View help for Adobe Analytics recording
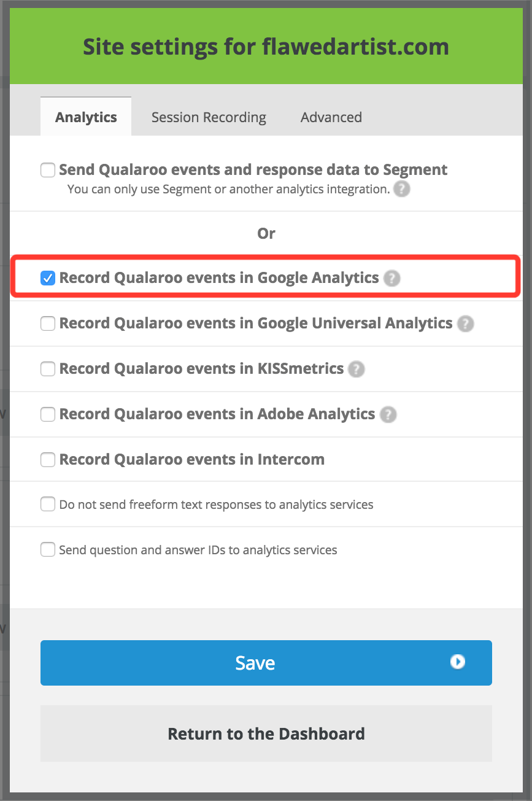 click(388, 414)
